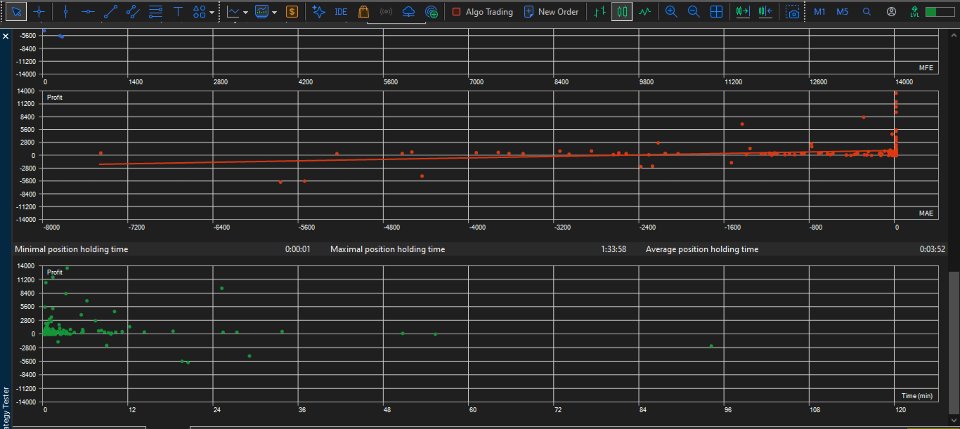Open the user account profile
The height and width of the screenshot is (429, 960).
891,12
